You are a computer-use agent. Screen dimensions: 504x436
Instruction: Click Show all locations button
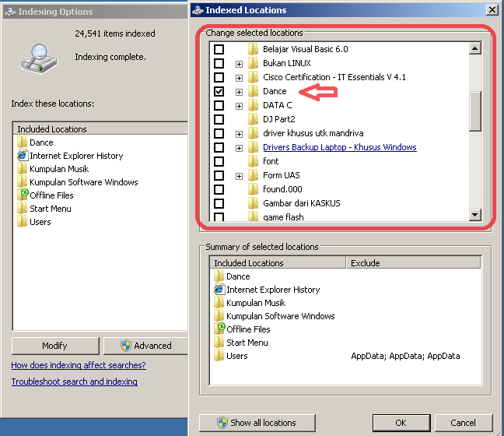tap(257, 423)
